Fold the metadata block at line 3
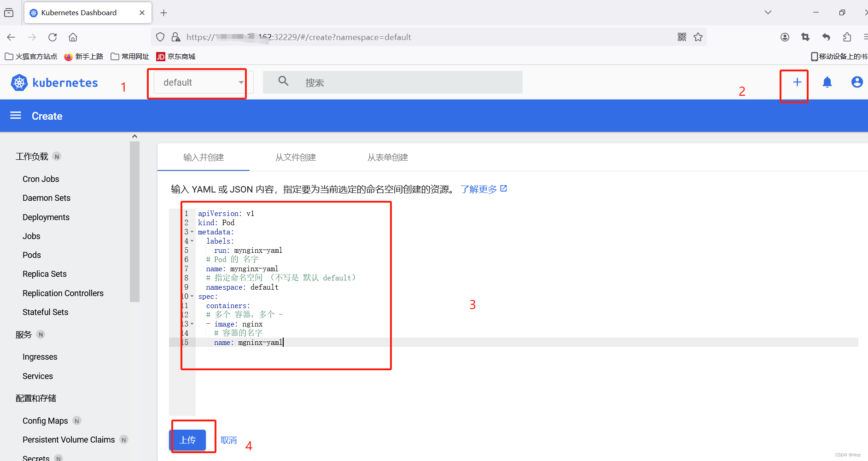 [x=192, y=232]
